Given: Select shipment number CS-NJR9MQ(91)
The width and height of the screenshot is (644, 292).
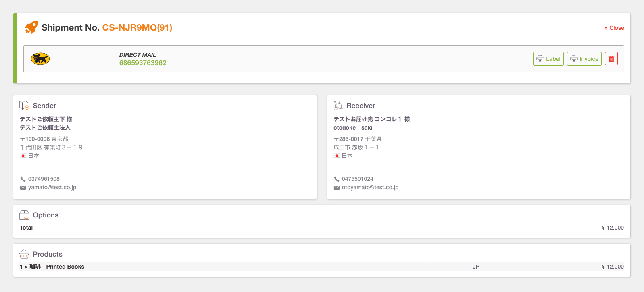Looking at the screenshot, I should pyautogui.click(x=137, y=27).
